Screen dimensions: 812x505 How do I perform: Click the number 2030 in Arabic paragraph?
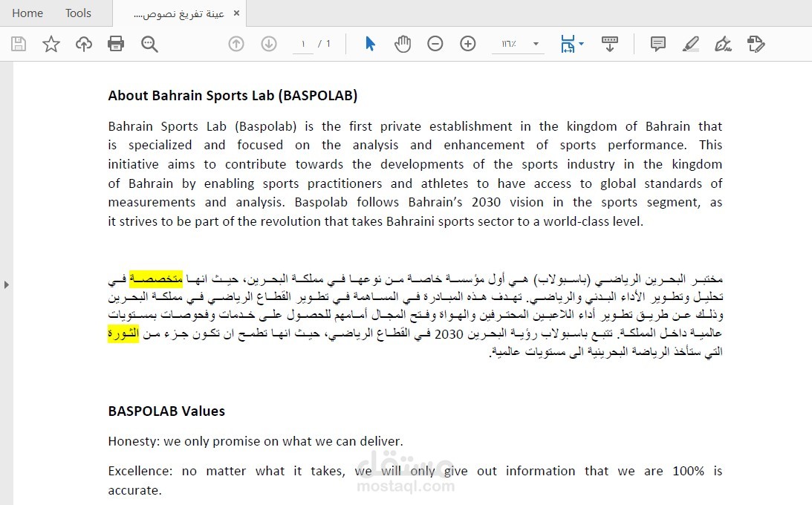[x=449, y=334]
